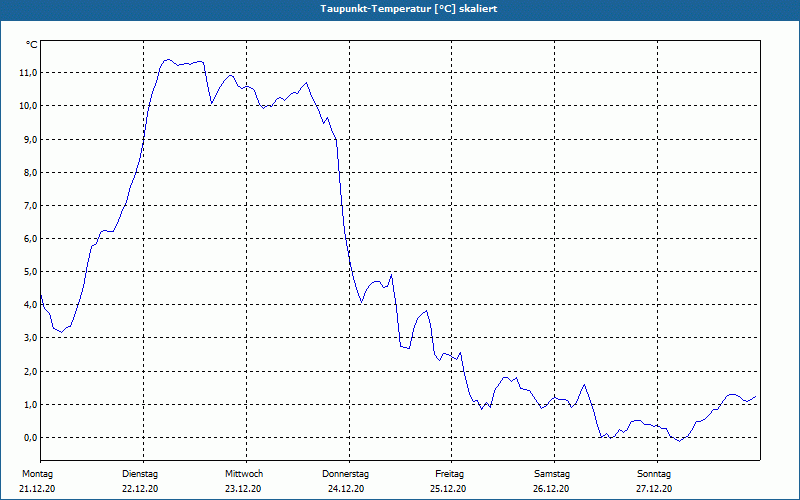Click the date 23.12.20

(x=243, y=489)
